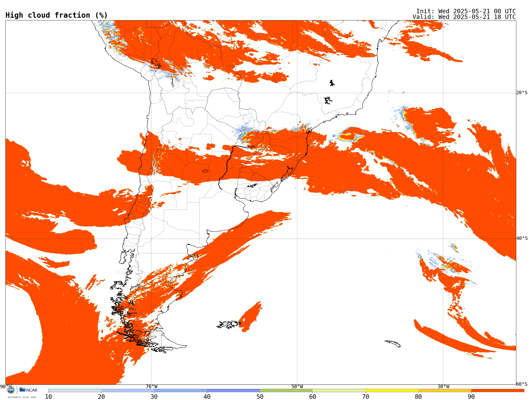Click the colorbar tick label 80
532x400 pixels.
click(x=418, y=397)
